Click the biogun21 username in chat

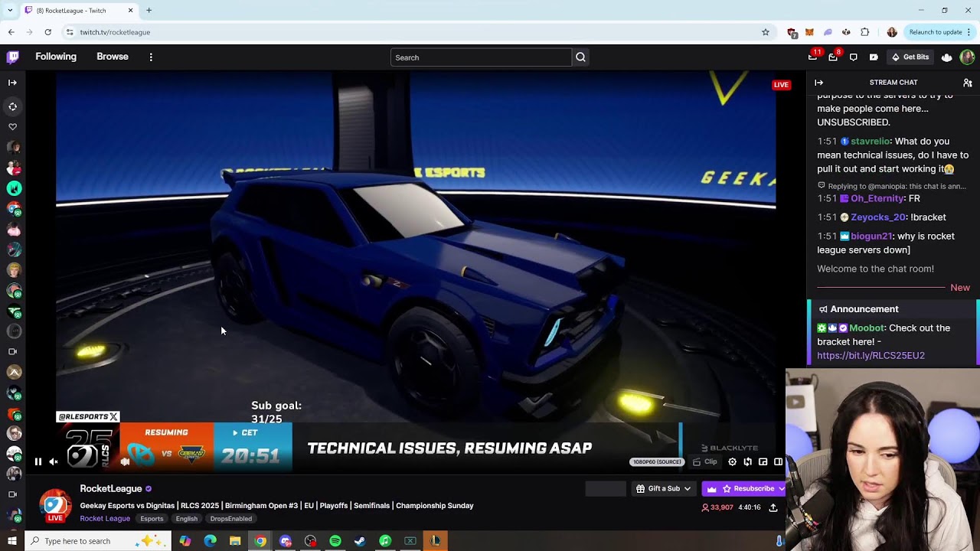(x=871, y=236)
